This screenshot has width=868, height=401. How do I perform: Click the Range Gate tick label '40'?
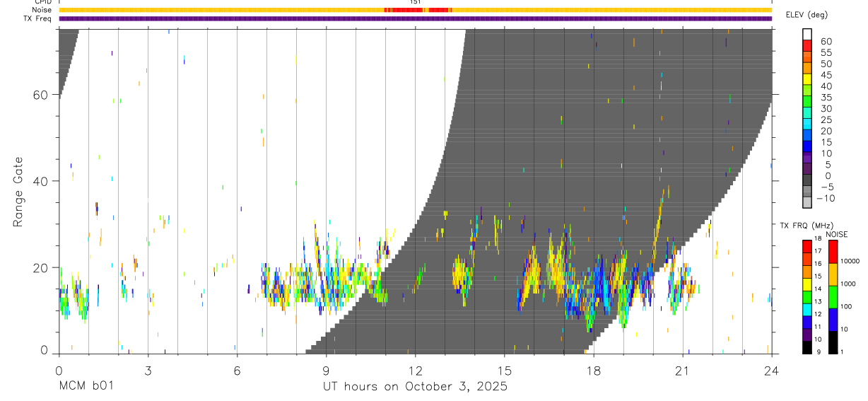point(40,181)
